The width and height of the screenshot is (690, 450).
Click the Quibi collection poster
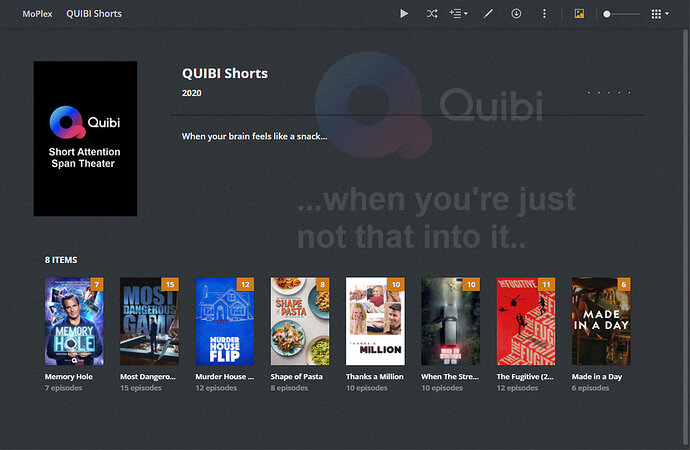(85, 139)
